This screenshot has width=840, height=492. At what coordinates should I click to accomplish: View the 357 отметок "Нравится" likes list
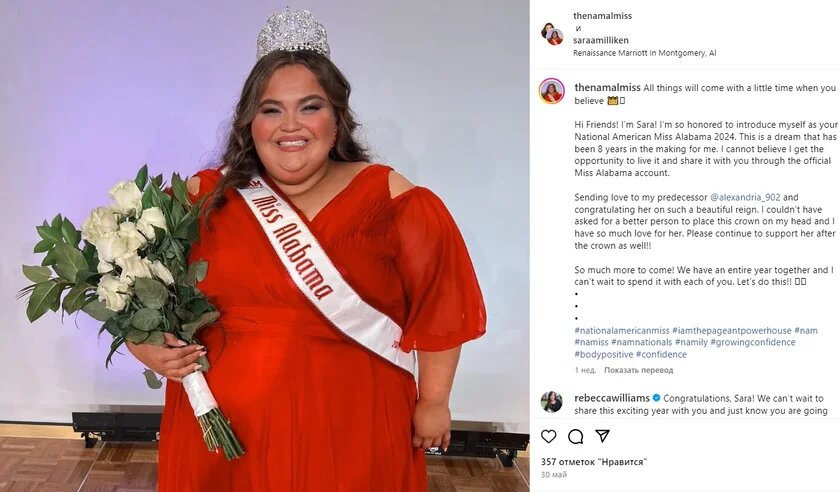pyautogui.click(x=594, y=461)
